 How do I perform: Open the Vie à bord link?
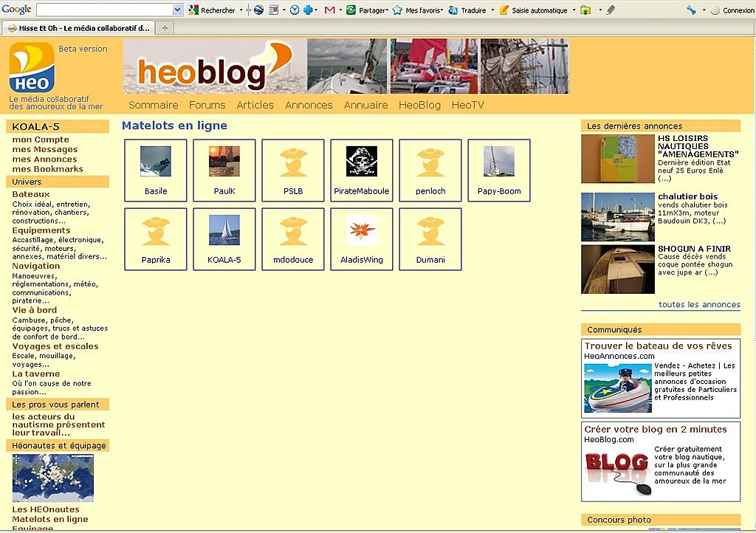click(x=34, y=310)
